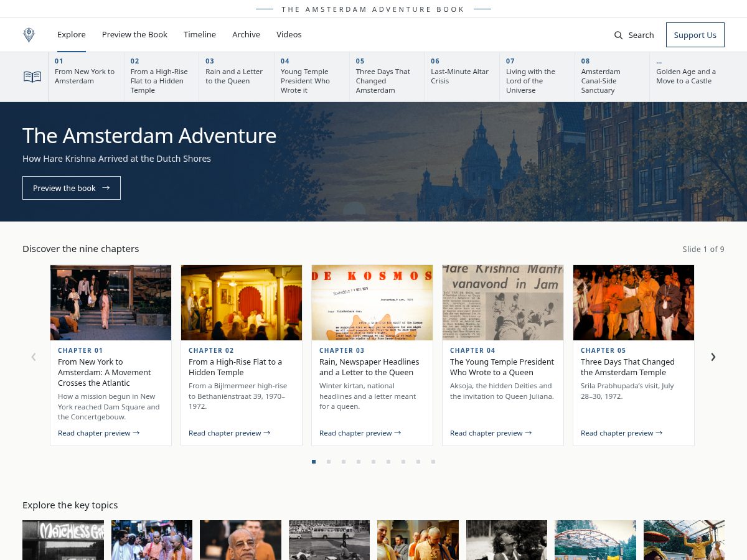Read chapter preview link for Chapter 05

coord(622,433)
